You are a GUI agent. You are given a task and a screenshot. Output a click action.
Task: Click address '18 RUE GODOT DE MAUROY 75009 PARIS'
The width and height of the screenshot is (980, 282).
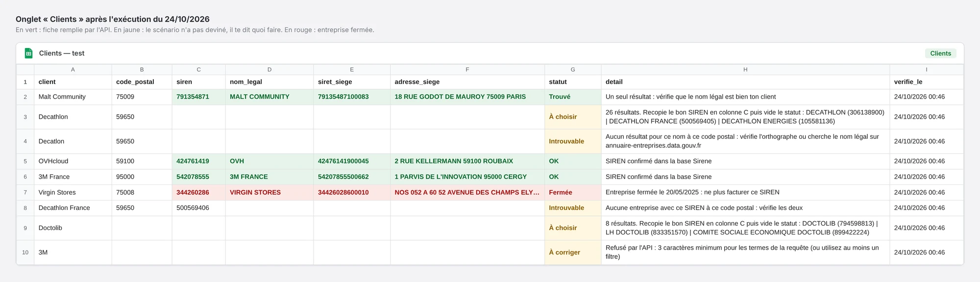(467, 97)
